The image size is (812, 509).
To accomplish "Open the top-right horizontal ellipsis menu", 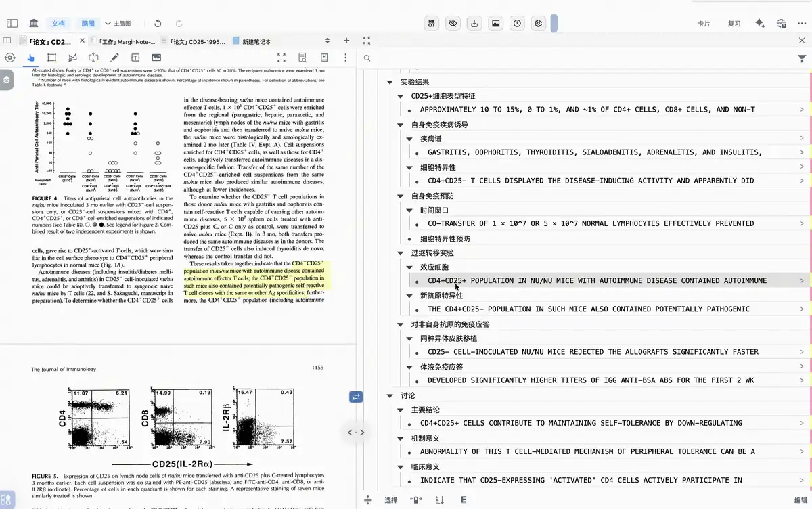I will [802, 23].
